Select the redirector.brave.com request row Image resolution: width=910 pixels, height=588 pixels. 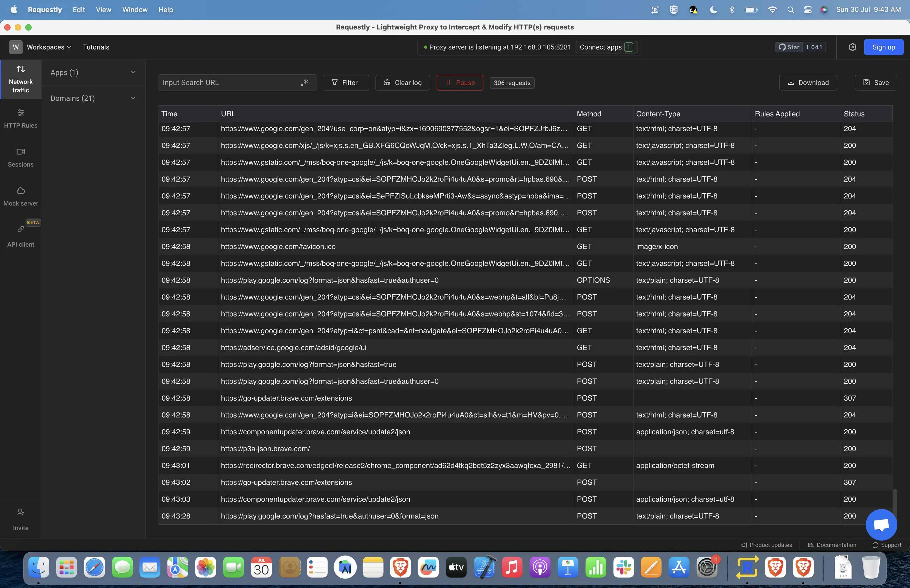click(x=526, y=465)
